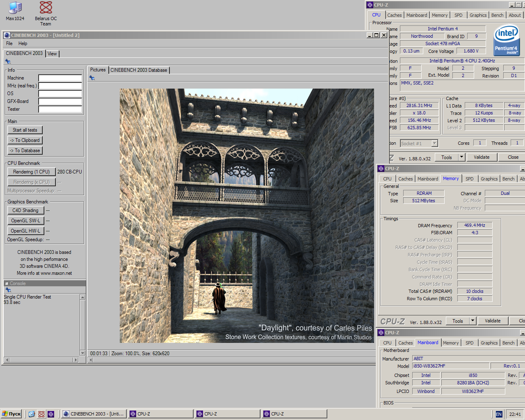Open the Caches tab in the Memory CPU-Z window

(x=405, y=179)
